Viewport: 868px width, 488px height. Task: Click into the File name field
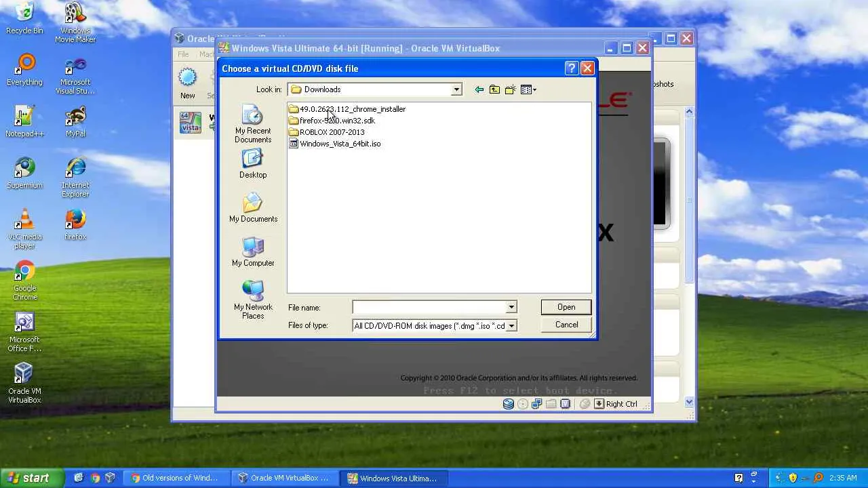click(429, 308)
